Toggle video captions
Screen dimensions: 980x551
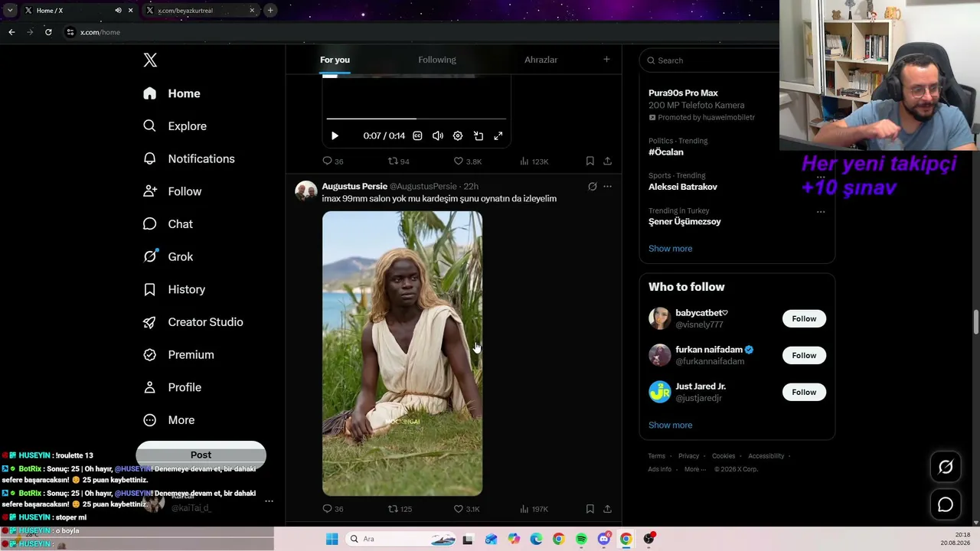tap(417, 135)
